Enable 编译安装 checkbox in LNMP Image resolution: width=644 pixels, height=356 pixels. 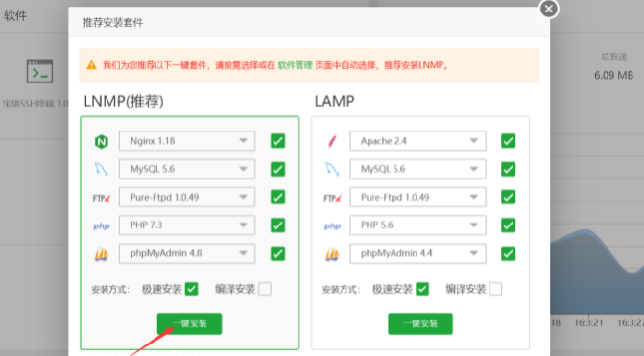(265, 289)
